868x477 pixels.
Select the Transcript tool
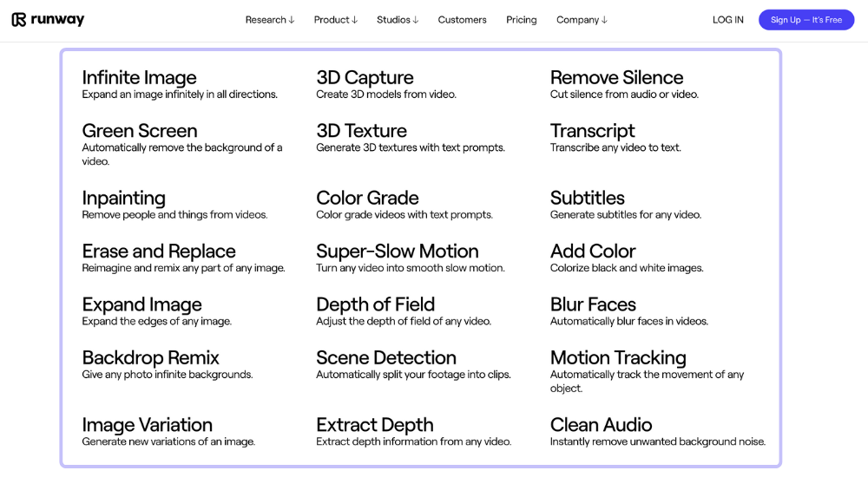click(x=592, y=131)
